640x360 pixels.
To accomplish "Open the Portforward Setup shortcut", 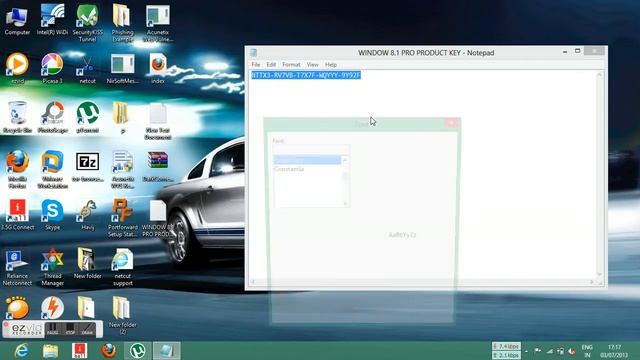I will coord(122,218).
